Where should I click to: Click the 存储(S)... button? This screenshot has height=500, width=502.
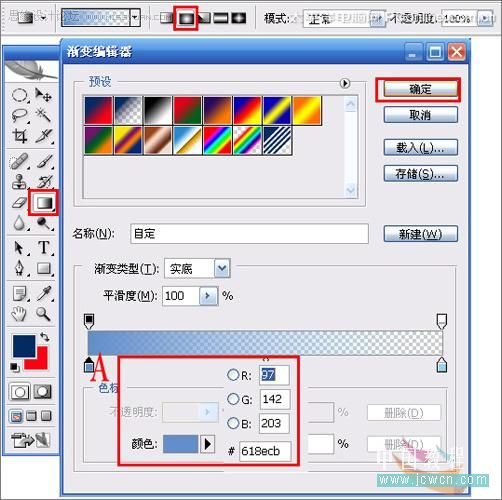(x=420, y=173)
